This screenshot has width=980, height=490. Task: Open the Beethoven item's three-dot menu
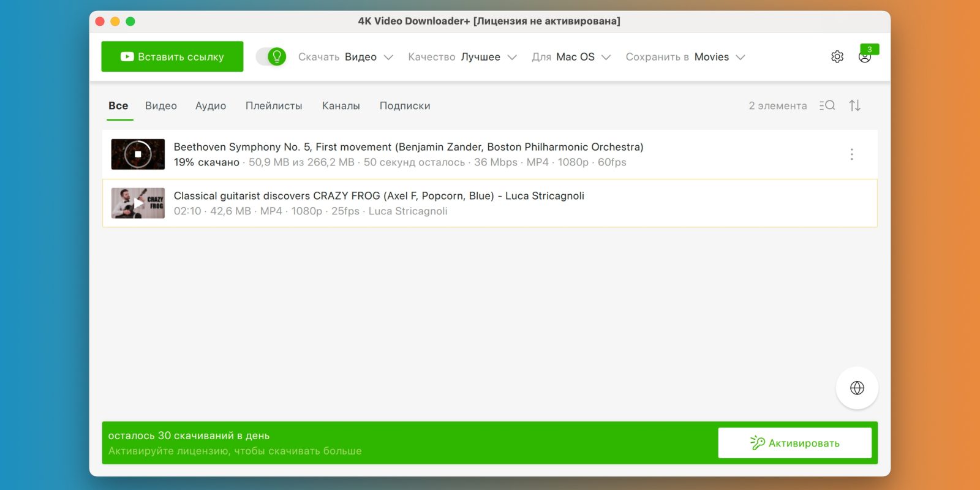click(x=851, y=154)
